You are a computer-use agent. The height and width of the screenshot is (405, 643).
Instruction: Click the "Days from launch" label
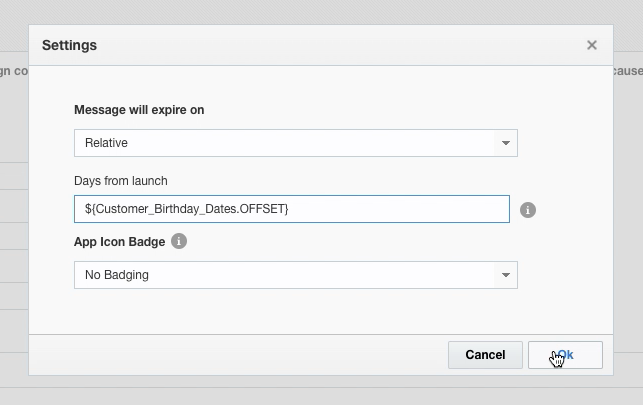(121, 181)
